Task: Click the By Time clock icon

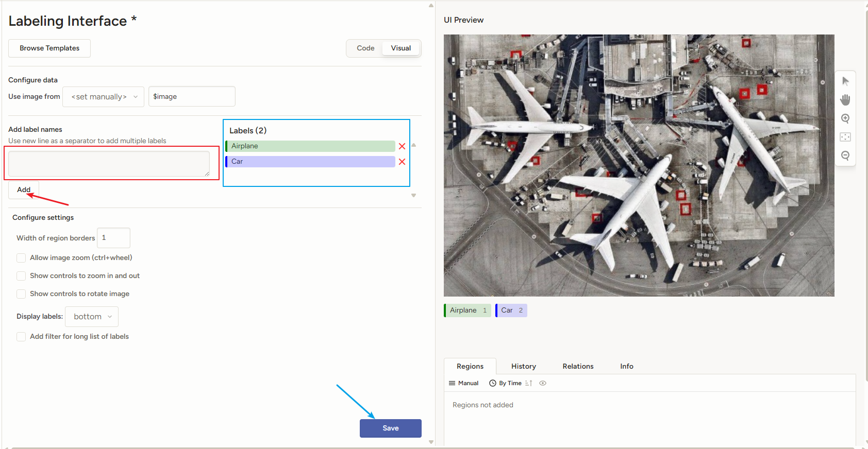Action: click(493, 383)
